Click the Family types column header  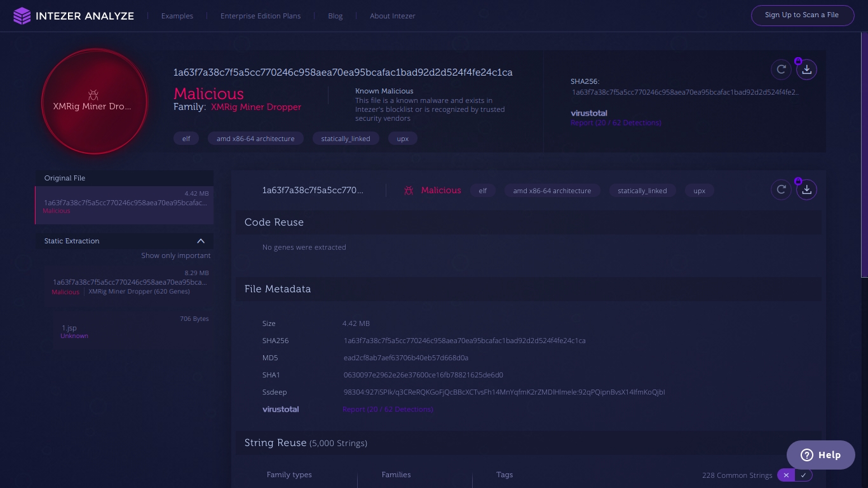tap(289, 475)
